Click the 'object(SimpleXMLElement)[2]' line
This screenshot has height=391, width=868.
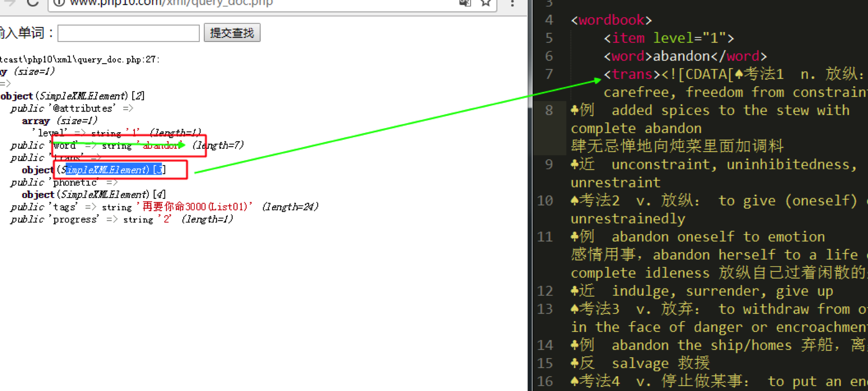[x=72, y=96]
